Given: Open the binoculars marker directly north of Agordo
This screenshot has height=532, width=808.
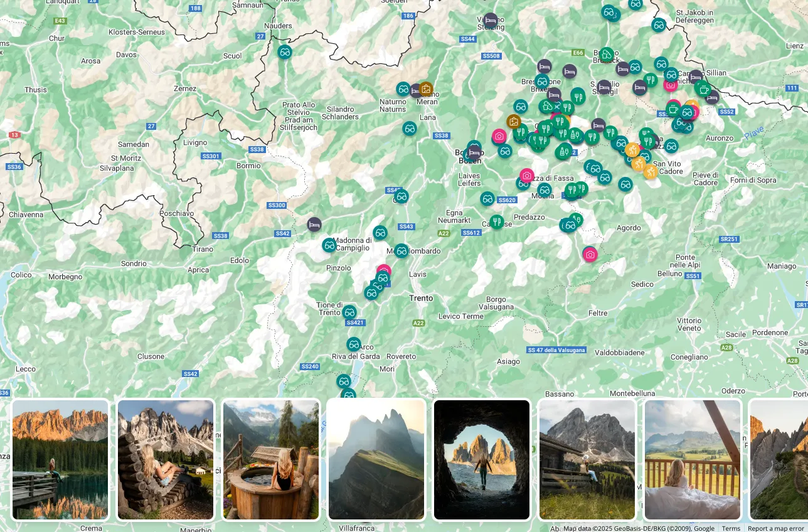Looking at the screenshot, I should tap(625, 184).
